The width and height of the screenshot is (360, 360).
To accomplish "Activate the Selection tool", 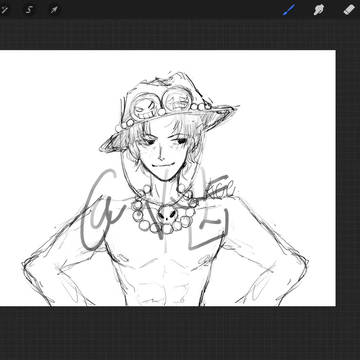I will (x=29, y=10).
